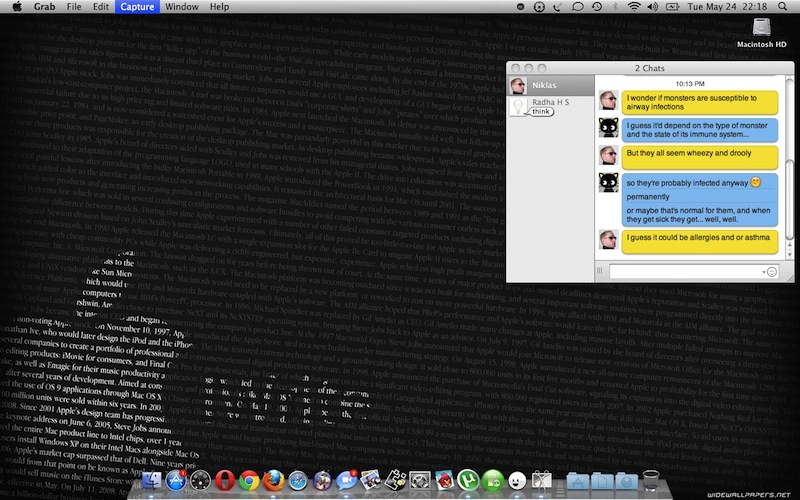Viewport: 800px width, 500px height.
Task: Open Opera browser in the dock
Action: coord(223,481)
